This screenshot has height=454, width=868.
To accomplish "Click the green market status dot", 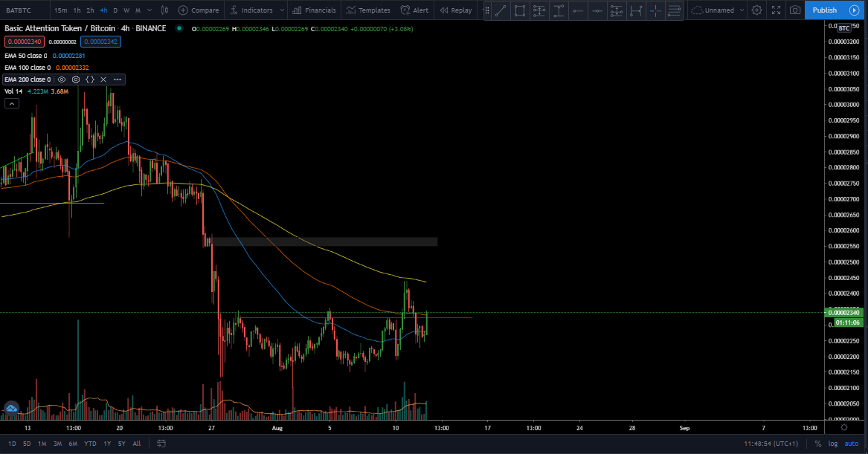I will tap(179, 28).
